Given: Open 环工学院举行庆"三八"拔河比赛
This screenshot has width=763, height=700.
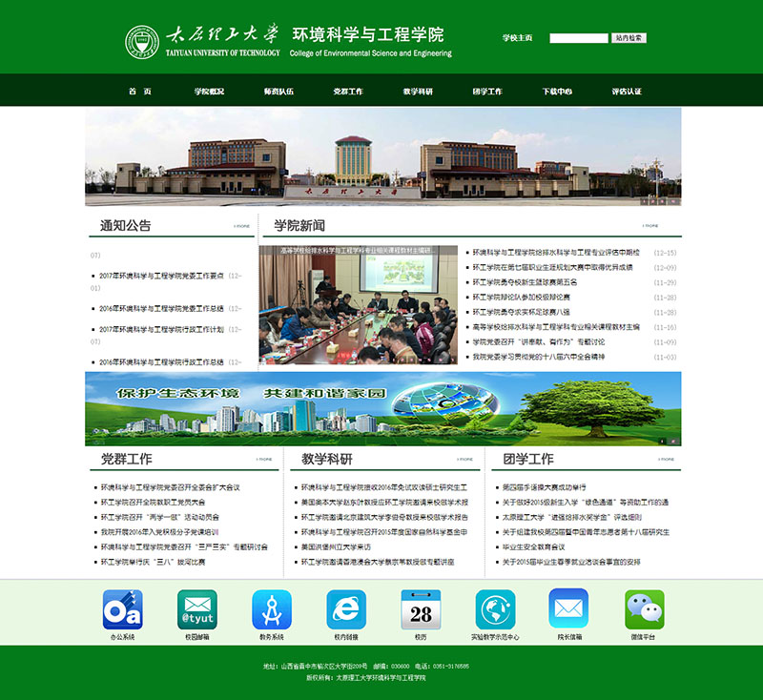Looking at the screenshot, I should tap(153, 562).
